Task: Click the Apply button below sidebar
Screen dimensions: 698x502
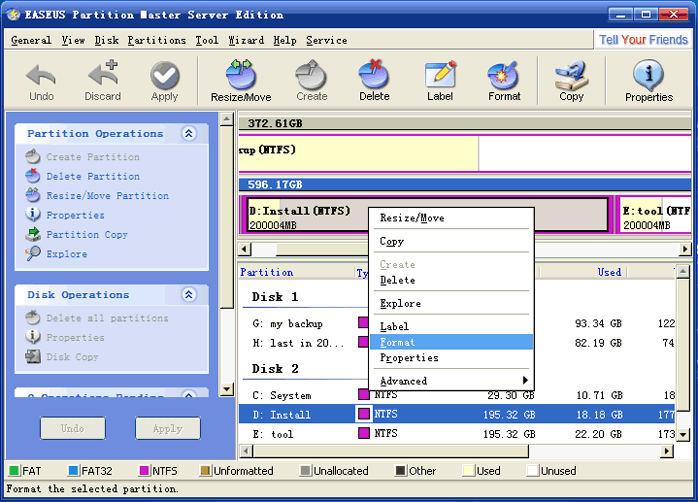Action: click(x=168, y=428)
